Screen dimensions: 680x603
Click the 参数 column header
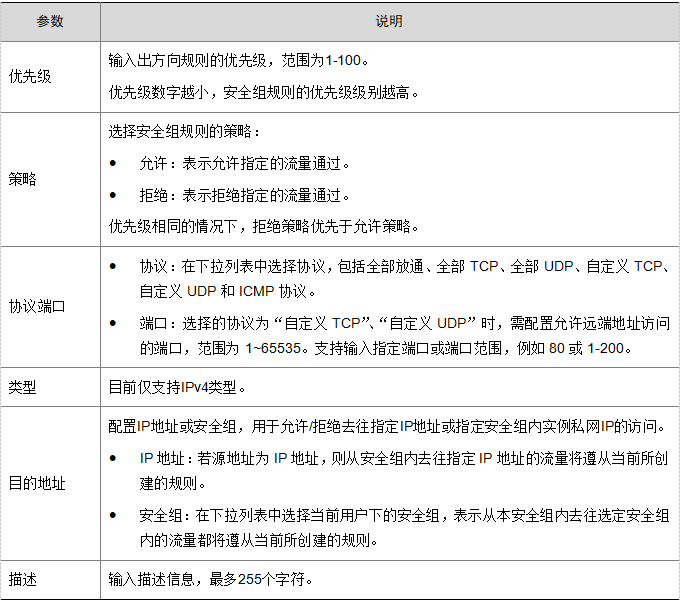point(50,21)
